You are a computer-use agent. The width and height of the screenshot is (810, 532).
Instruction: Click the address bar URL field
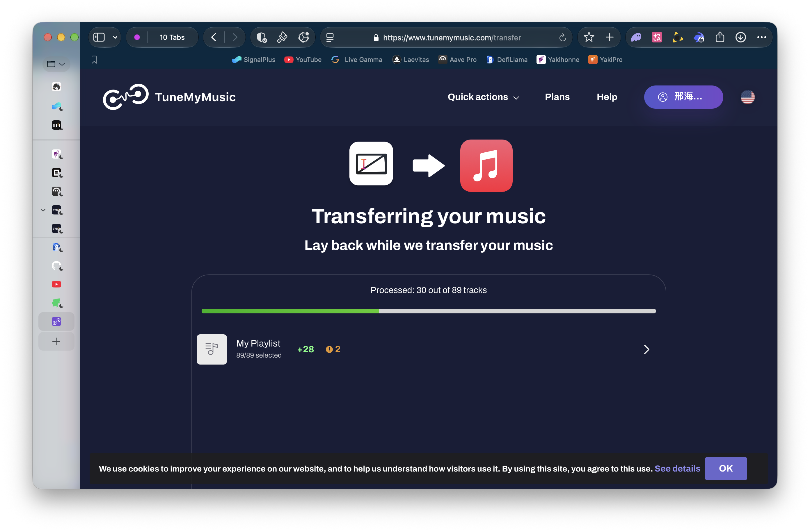[x=447, y=38]
